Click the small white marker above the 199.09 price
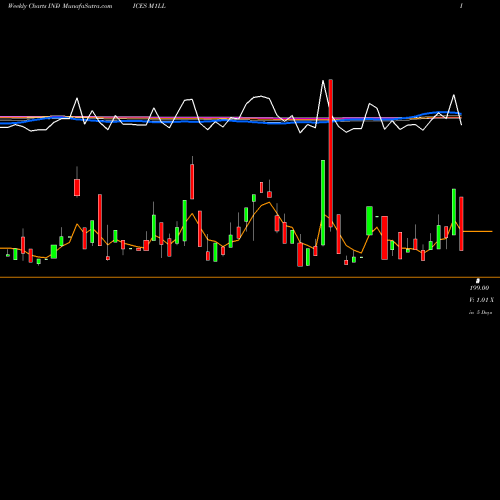 478,281
